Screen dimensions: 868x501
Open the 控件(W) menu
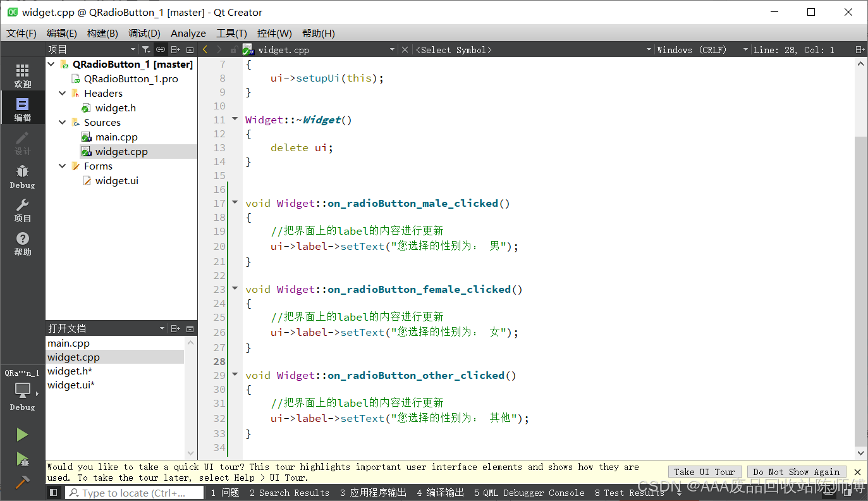click(274, 34)
